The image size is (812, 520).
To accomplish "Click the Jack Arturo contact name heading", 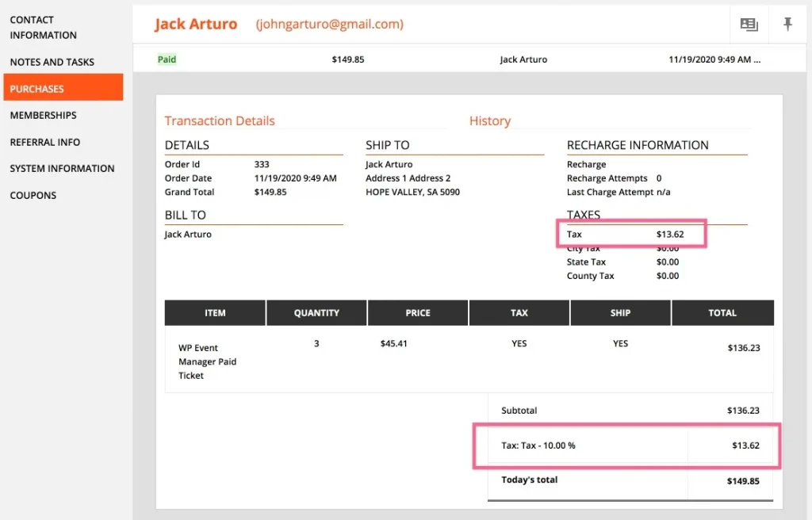I will click(x=196, y=25).
